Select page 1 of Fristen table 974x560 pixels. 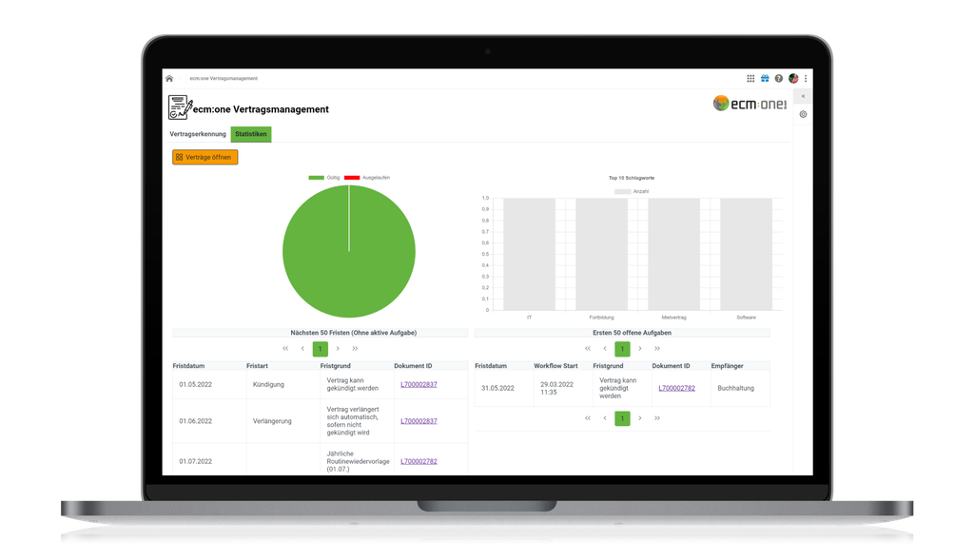(320, 349)
